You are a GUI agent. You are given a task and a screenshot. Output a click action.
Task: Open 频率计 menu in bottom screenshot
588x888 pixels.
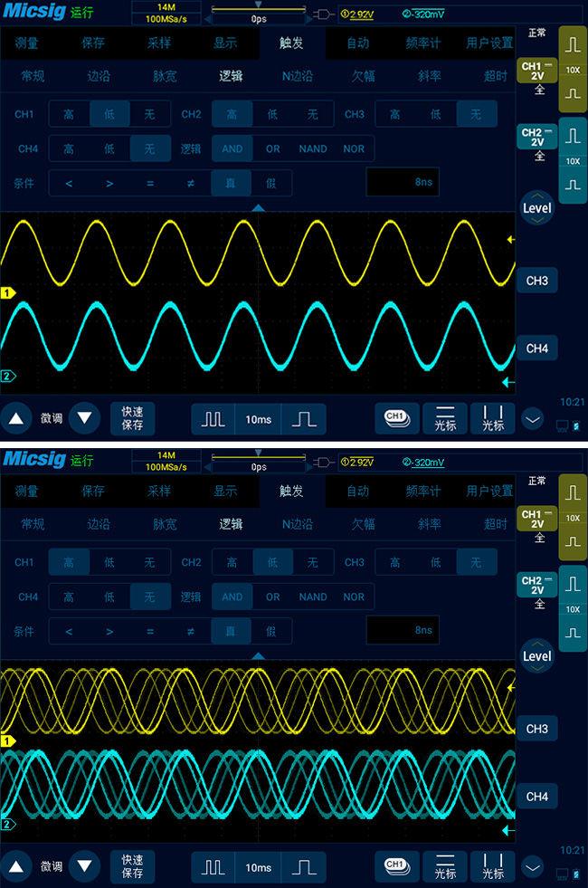click(x=422, y=491)
